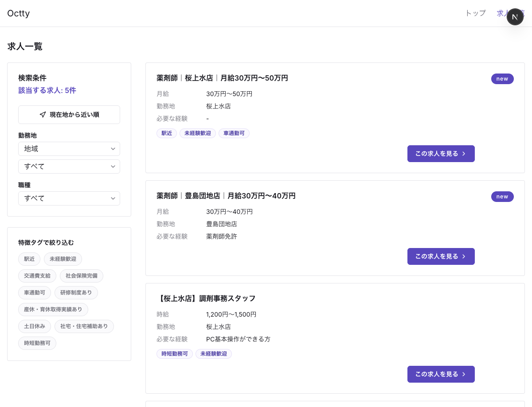Click 現在地から近い順 to sort by distance

pos(69,114)
